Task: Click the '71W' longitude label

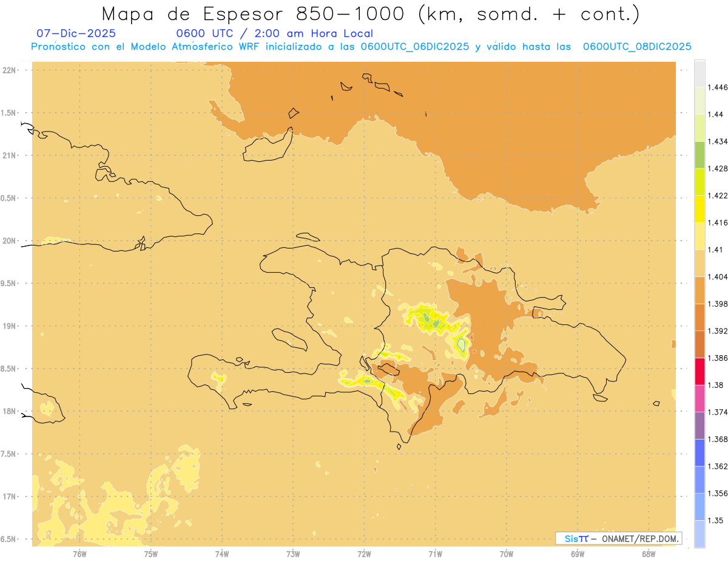Action: click(436, 554)
